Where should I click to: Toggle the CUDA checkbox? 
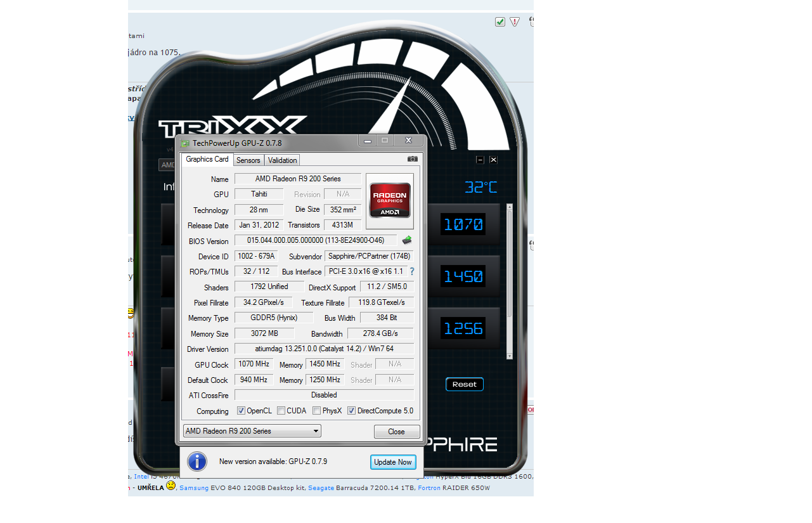(x=281, y=411)
